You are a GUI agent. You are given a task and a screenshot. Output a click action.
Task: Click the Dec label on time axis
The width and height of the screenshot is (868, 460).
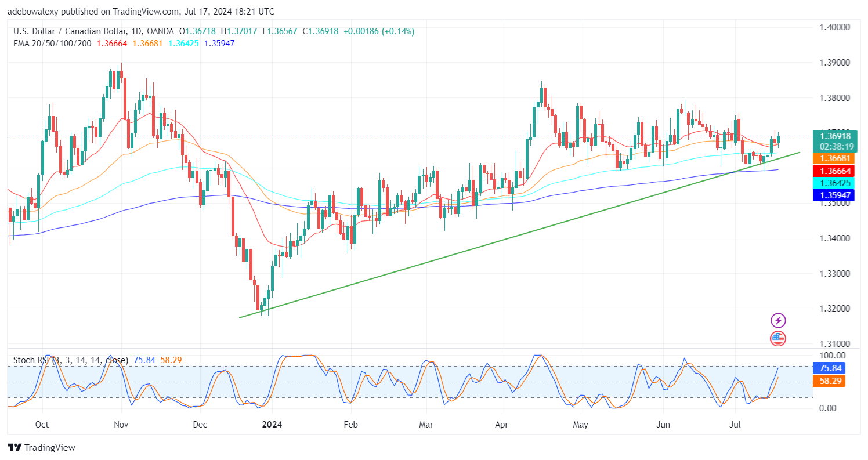click(x=200, y=425)
